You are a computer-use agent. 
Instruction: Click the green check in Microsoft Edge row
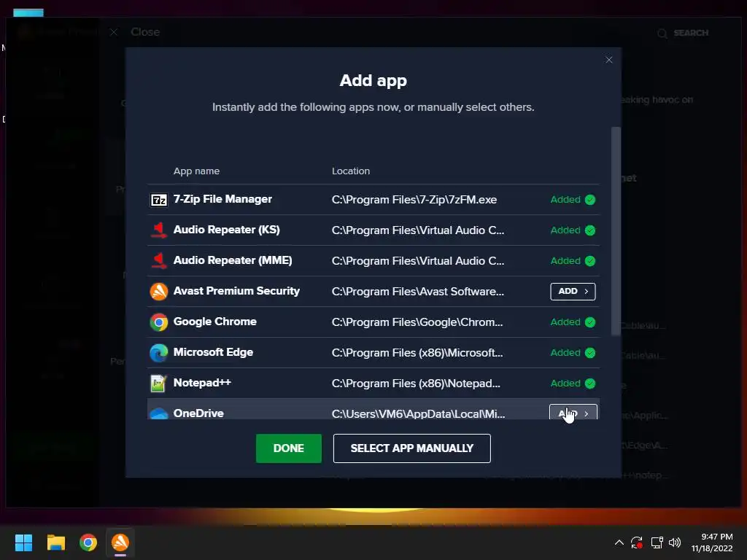(589, 353)
